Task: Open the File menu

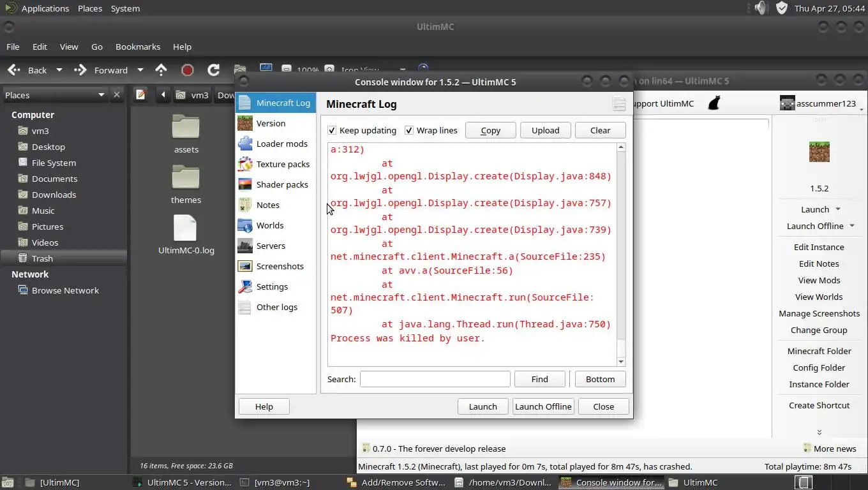Action: tap(13, 47)
